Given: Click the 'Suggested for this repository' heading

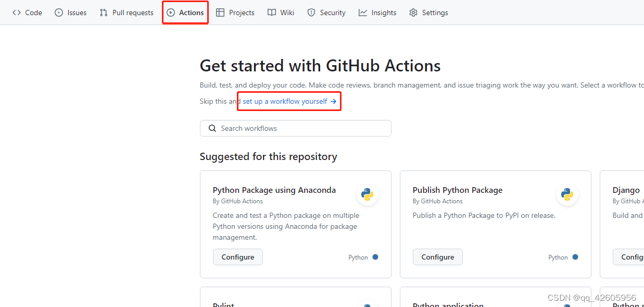Looking at the screenshot, I should [269, 156].
